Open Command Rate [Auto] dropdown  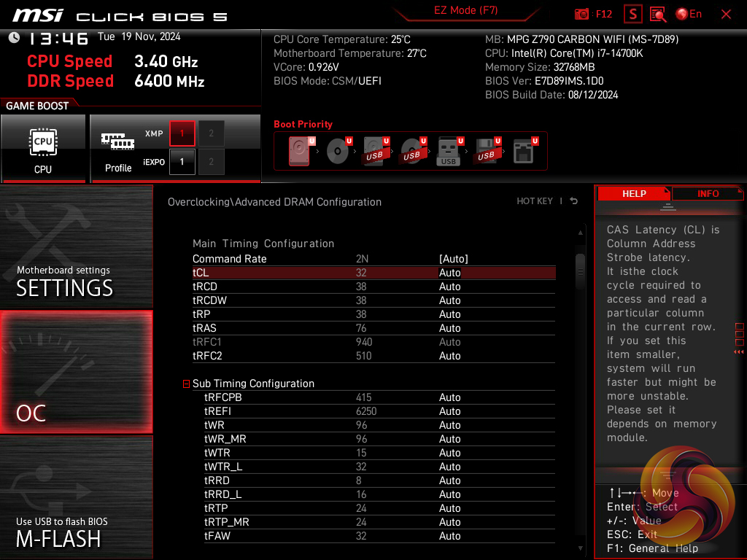tap(454, 259)
